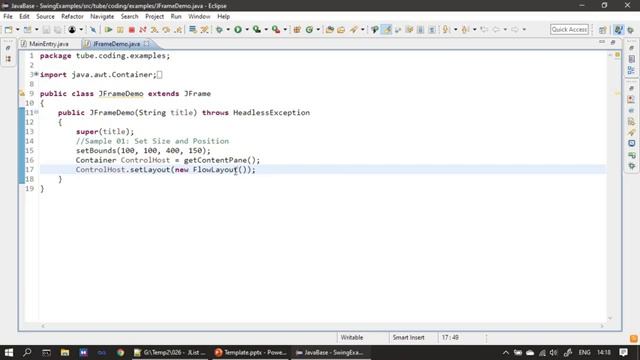Switch to the MainEntry.java editor tab
Viewport: 640px width, 360px height.
(45, 44)
